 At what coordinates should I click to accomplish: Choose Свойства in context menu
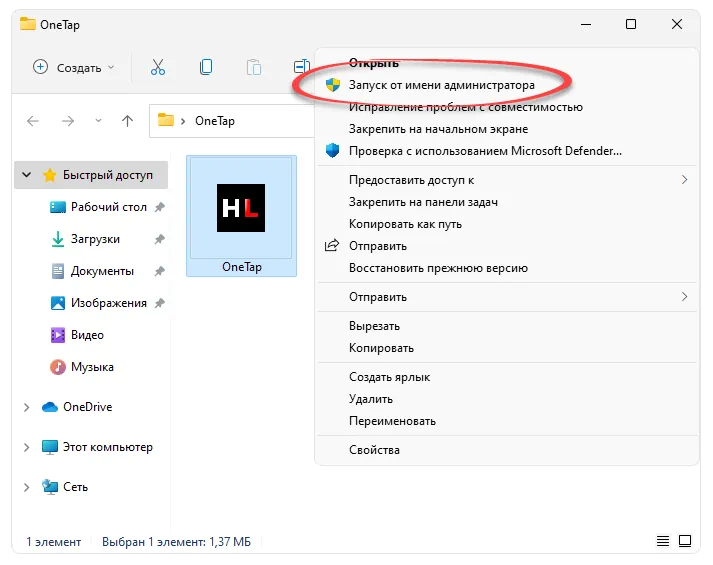point(374,450)
